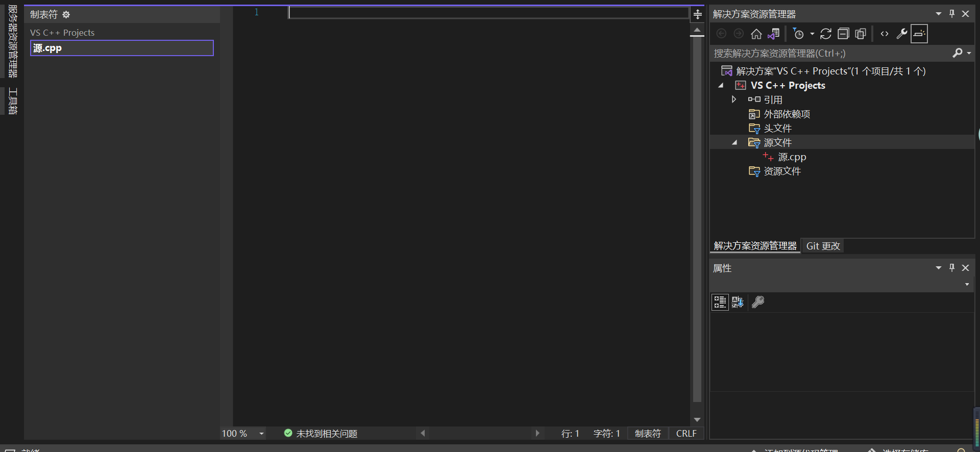This screenshot has width=980, height=452.
Task: Open the 100 % zoom dropdown
Action: coord(261,434)
